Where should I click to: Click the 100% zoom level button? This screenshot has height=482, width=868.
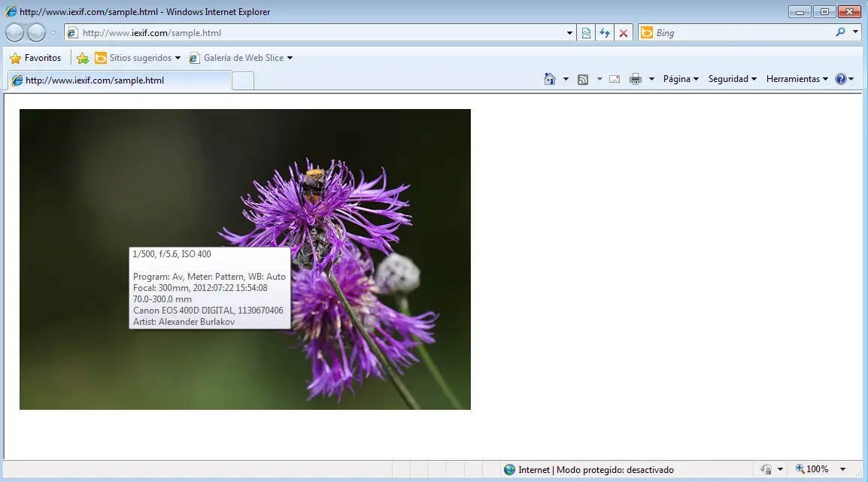pos(812,469)
